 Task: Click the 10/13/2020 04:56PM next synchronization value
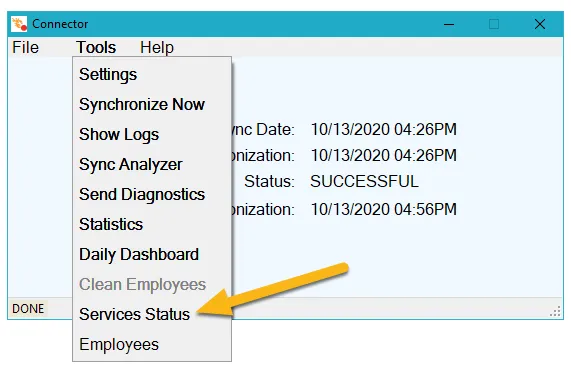point(383,209)
